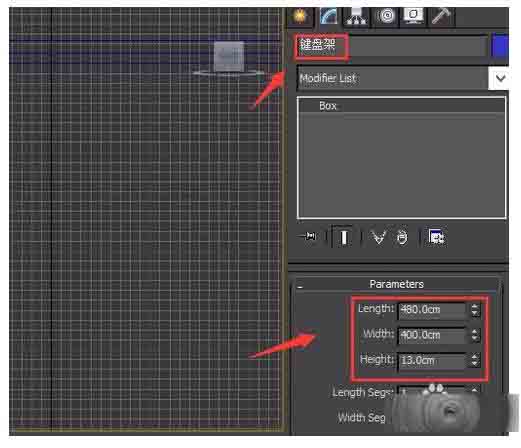Screen dimensions: 521x448
Task: Click the Make Unique icon
Action: point(379,237)
